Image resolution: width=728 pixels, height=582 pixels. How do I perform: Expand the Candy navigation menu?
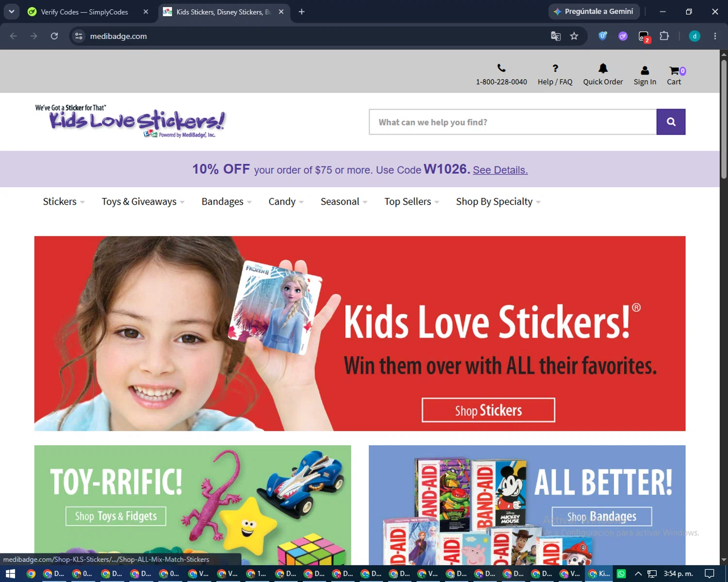click(286, 201)
